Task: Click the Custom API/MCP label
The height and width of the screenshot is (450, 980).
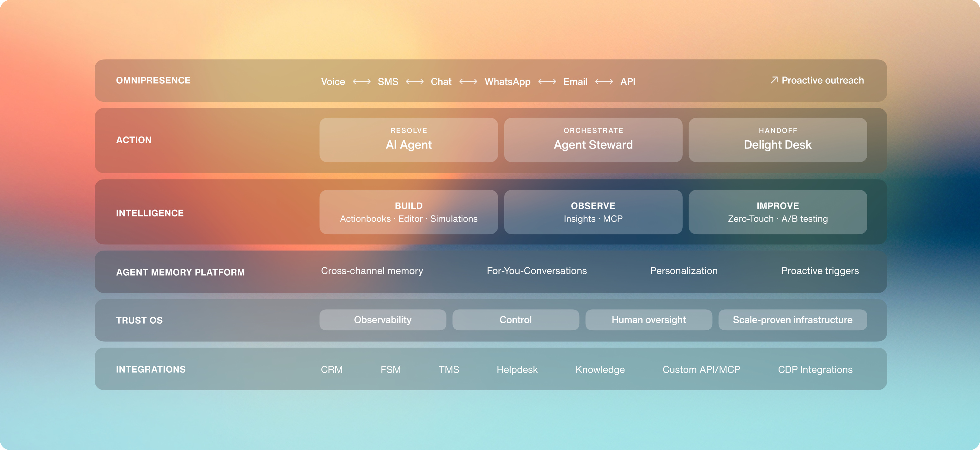Action: [x=701, y=369]
